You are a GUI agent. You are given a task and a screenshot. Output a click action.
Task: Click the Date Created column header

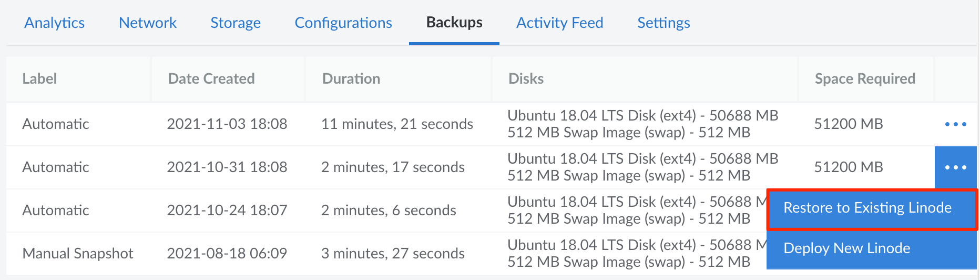click(211, 79)
